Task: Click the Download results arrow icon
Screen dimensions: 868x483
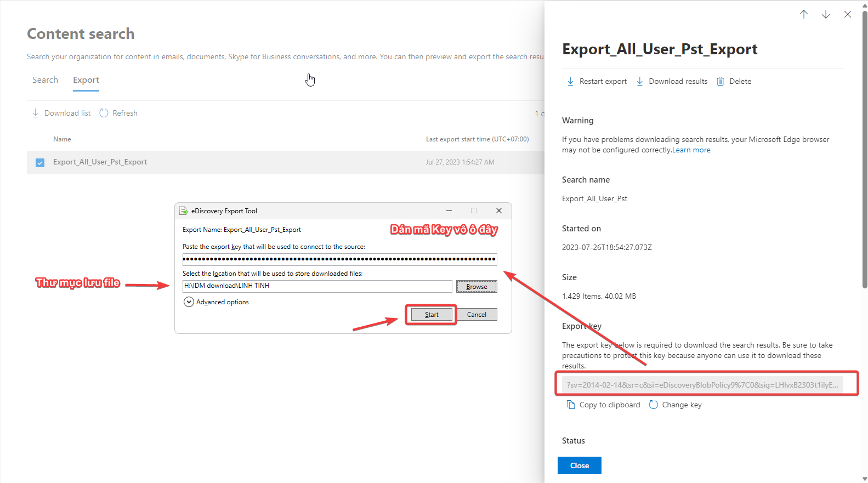Action: tap(640, 81)
